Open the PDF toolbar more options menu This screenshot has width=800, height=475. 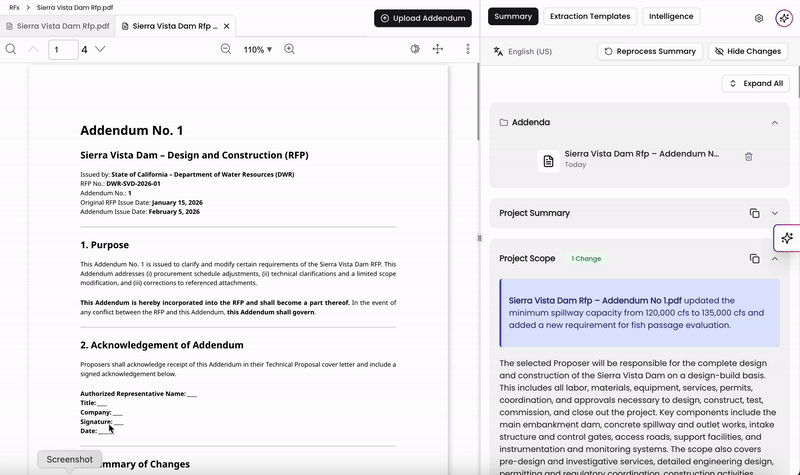pyautogui.click(x=468, y=49)
